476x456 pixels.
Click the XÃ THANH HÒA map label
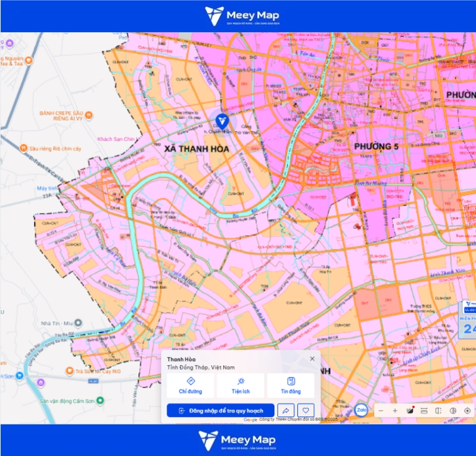point(197,149)
